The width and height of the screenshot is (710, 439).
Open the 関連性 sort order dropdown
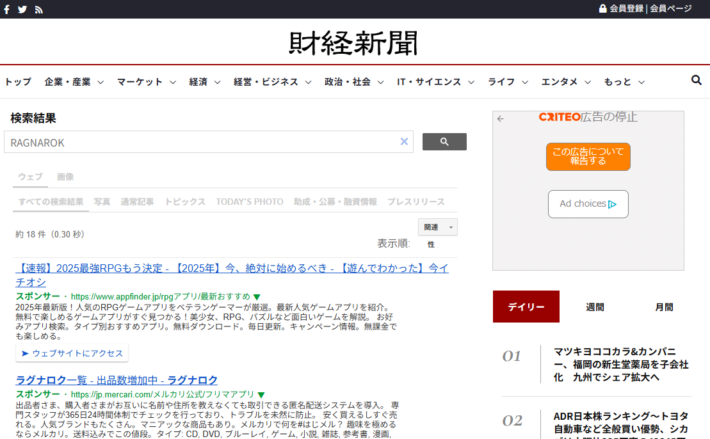[437, 227]
